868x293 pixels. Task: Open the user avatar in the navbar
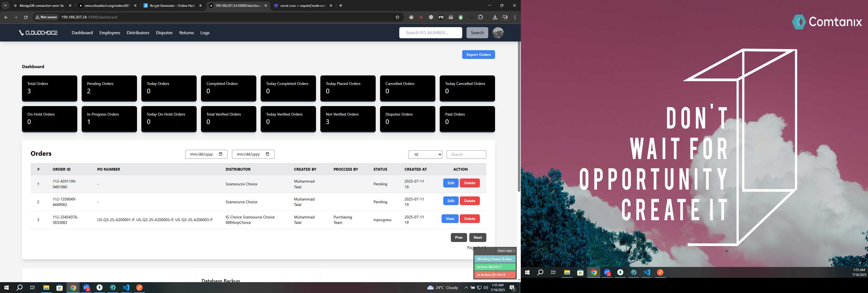(498, 33)
